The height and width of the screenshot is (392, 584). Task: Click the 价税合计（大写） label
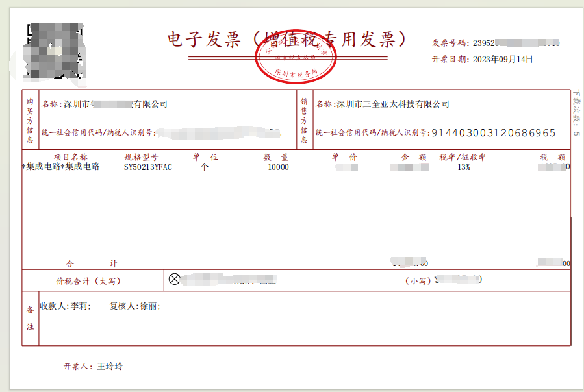point(88,281)
